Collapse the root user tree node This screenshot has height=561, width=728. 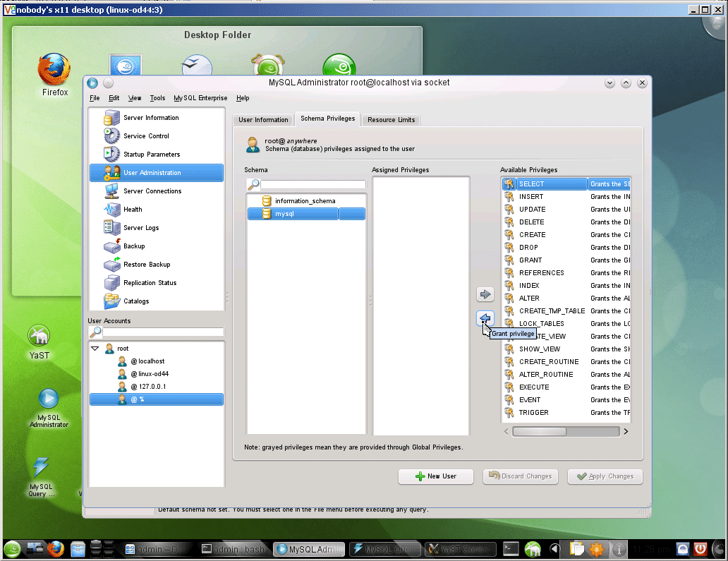tap(95, 349)
